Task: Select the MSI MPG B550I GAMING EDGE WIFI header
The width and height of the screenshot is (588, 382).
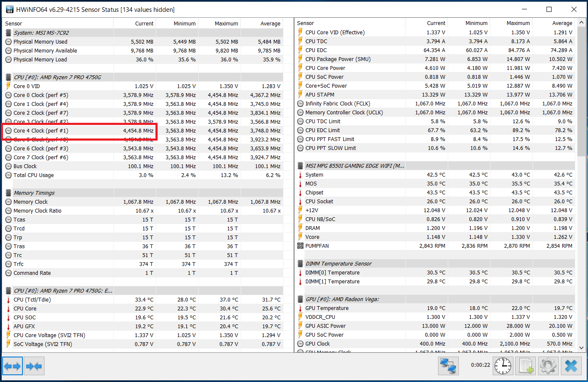Action: click(x=435, y=166)
